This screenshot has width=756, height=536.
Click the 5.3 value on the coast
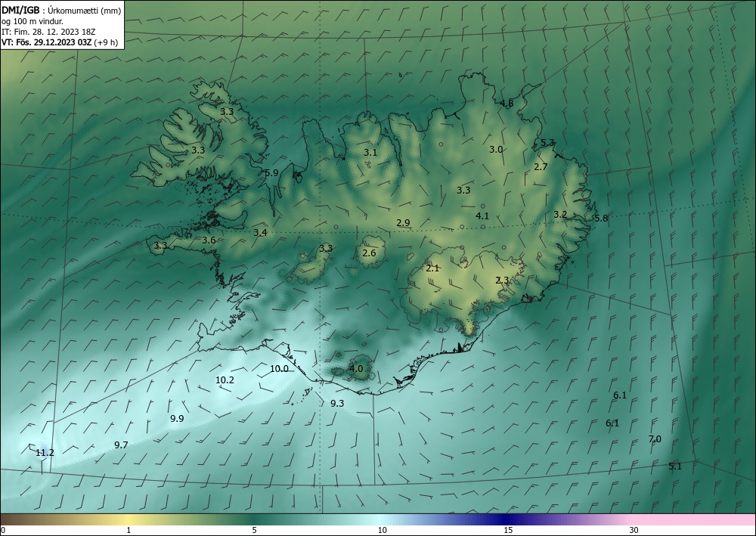pyautogui.click(x=547, y=143)
